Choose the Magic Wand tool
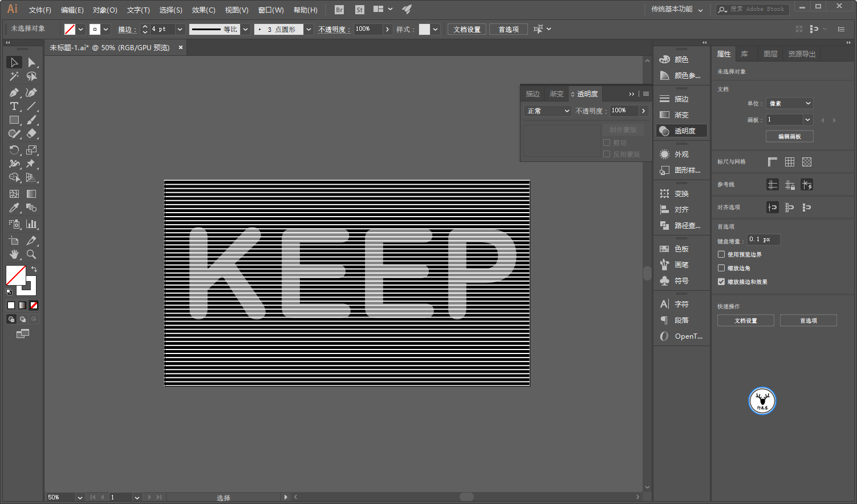The image size is (857, 504). pyautogui.click(x=14, y=76)
